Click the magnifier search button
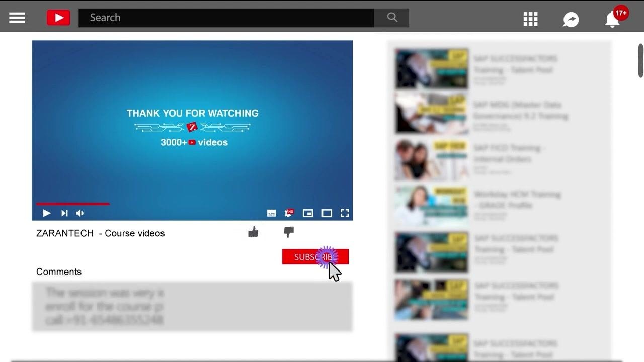Image resolution: width=644 pixels, height=362 pixels. (392, 18)
